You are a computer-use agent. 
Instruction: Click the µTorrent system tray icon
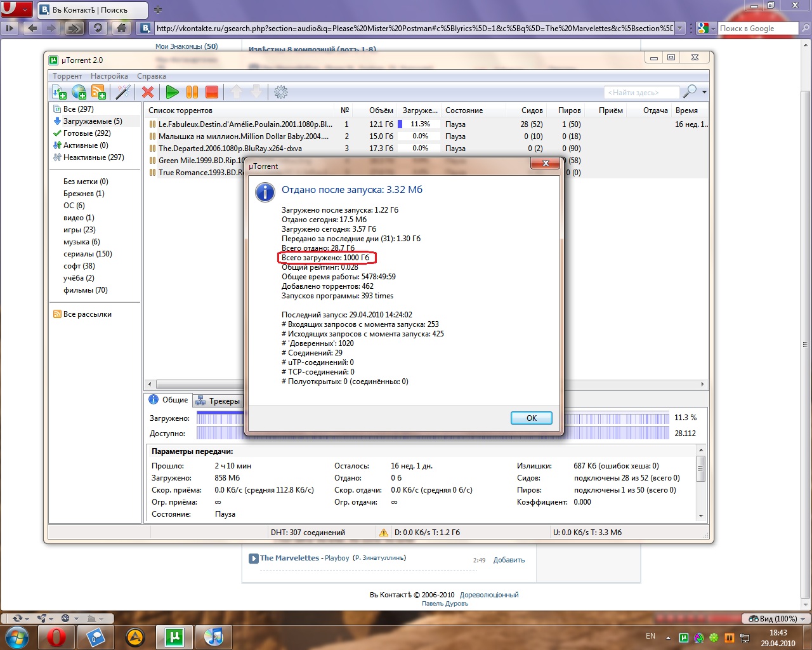coord(683,637)
